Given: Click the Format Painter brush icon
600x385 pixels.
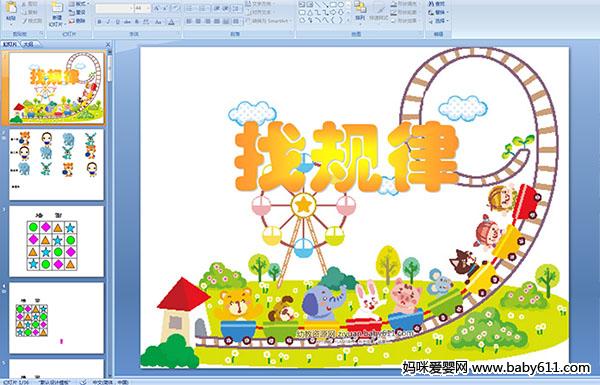Looking at the screenshot, I should (x=25, y=21).
